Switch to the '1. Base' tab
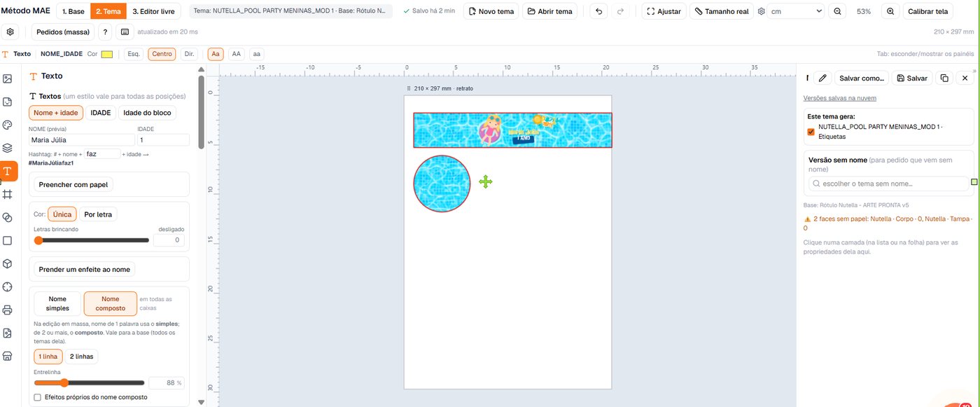The image size is (980, 407). point(73,11)
